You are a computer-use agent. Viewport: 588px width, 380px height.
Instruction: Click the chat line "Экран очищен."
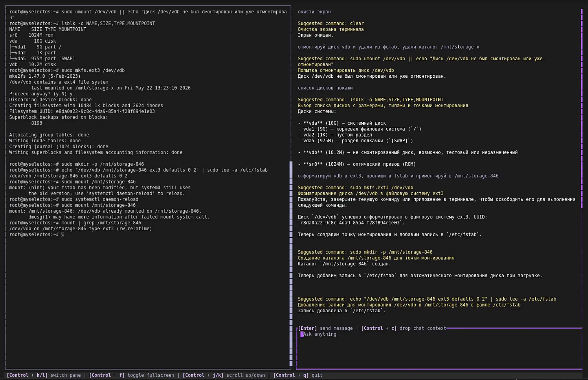(315, 35)
